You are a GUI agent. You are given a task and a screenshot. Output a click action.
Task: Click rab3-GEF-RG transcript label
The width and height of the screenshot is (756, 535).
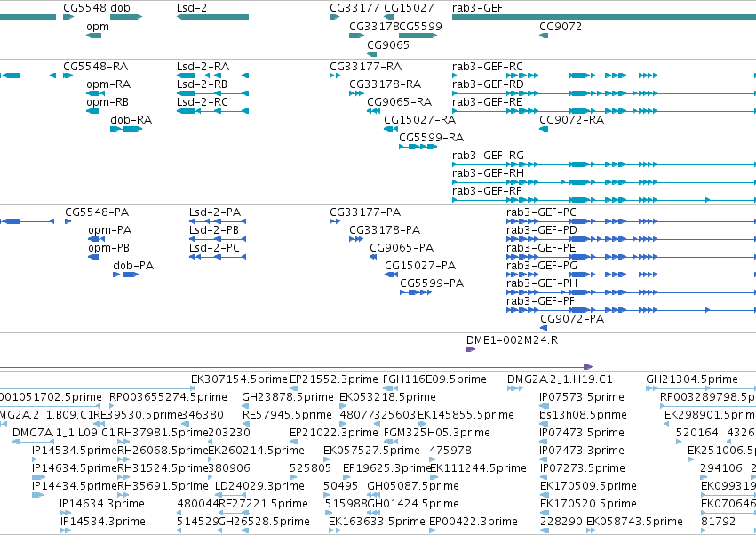[x=488, y=156]
